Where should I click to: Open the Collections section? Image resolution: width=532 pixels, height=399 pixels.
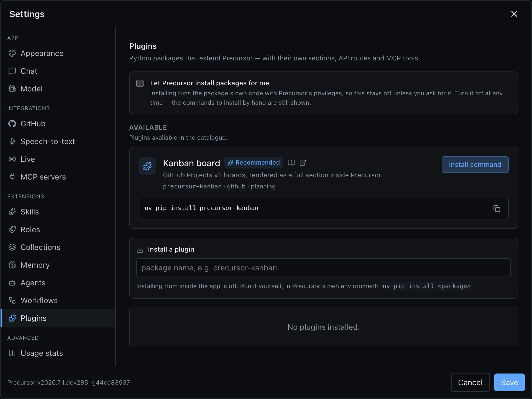pos(58,247)
